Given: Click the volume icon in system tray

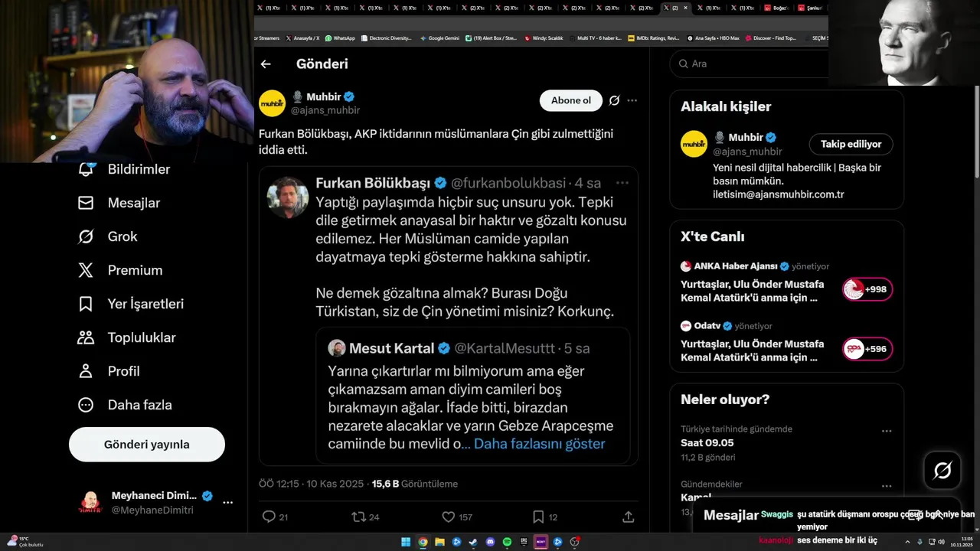Looking at the screenshot, I should tap(942, 542).
